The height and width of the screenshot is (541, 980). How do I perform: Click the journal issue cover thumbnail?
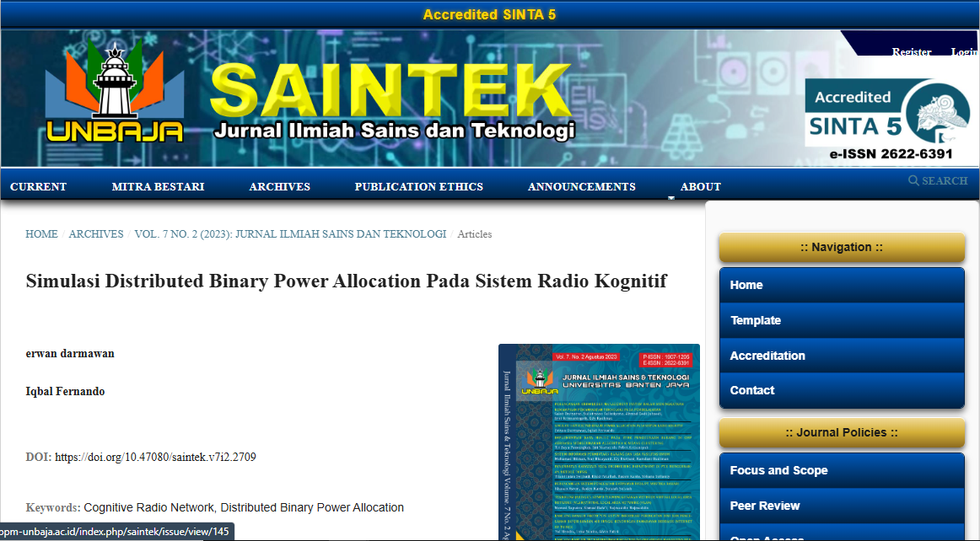[x=599, y=442]
